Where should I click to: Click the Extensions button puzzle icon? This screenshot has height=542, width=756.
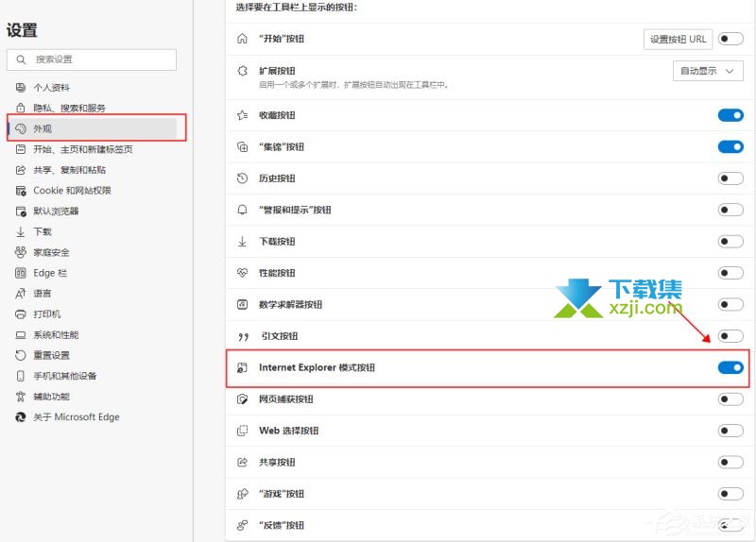pyautogui.click(x=242, y=71)
